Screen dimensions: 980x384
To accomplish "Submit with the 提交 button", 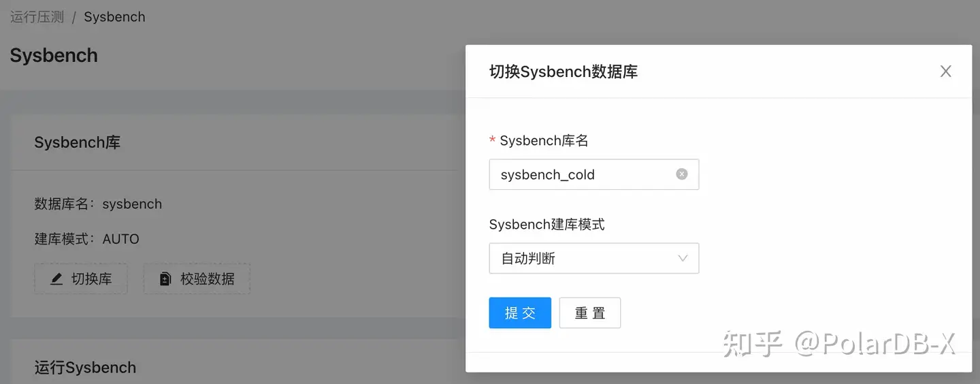I will 520,313.
